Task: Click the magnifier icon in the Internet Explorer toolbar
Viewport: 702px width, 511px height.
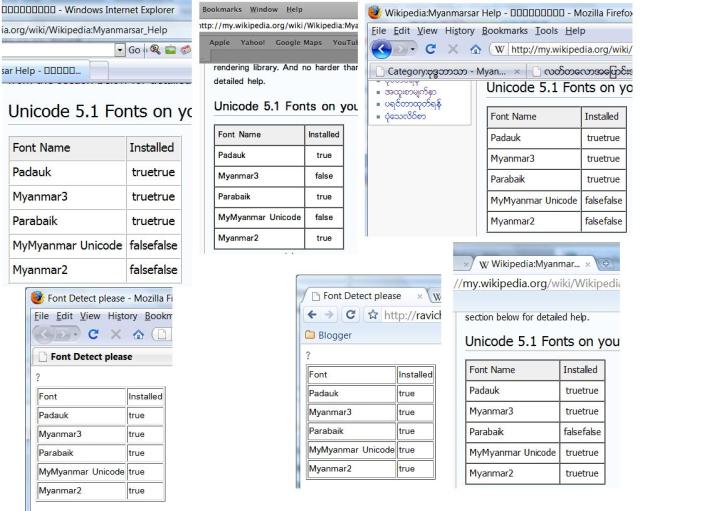Action: 155,49
